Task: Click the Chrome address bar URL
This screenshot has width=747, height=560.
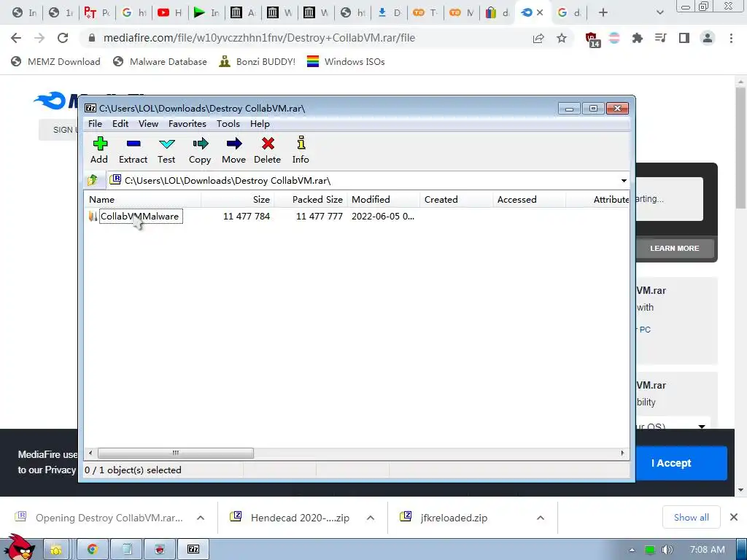Action: pyautogui.click(x=259, y=38)
